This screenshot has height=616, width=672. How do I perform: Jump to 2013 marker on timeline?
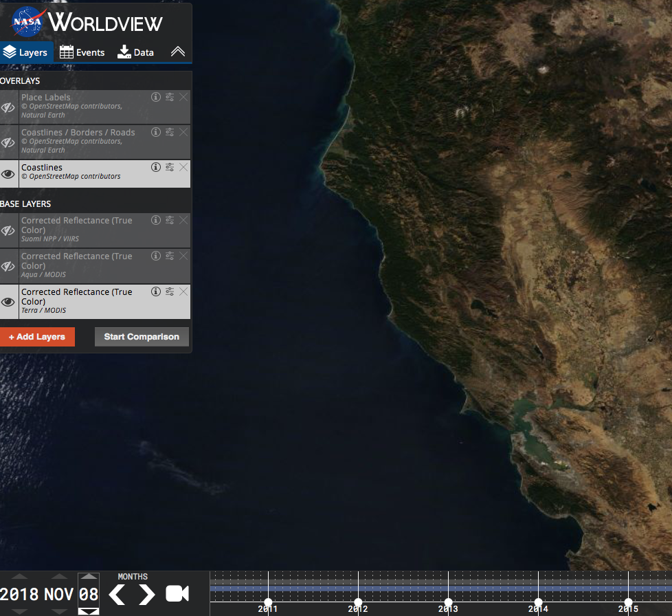point(448,602)
